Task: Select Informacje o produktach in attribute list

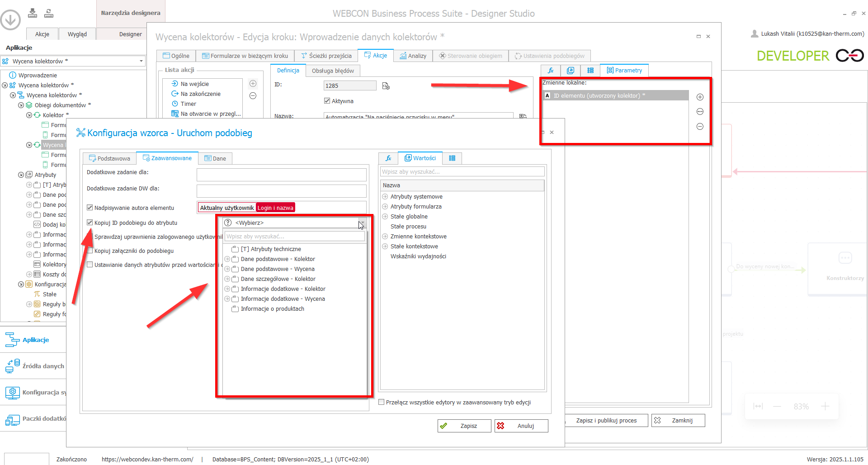Action: pyautogui.click(x=272, y=309)
